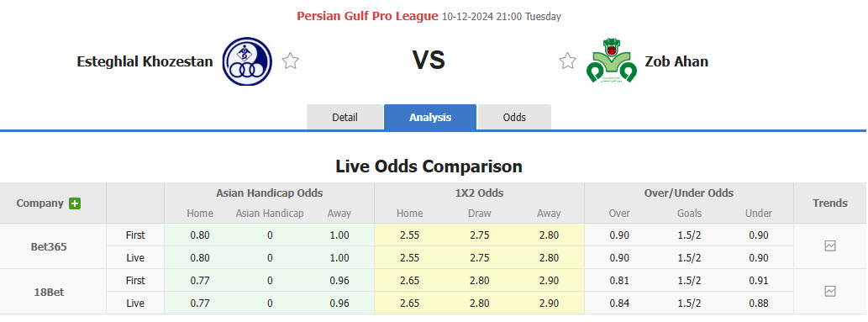Image resolution: width=868 pixels, height=322 pixels.
Task: Click 18Bet Live over odds 0.84
Action: point(619,304)
